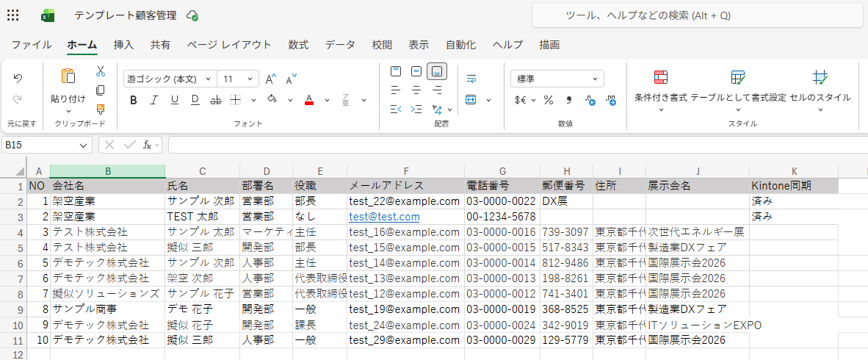Click the currency format $€ icon
Screen dimensions: 868x360
click(x=521, y=100)
